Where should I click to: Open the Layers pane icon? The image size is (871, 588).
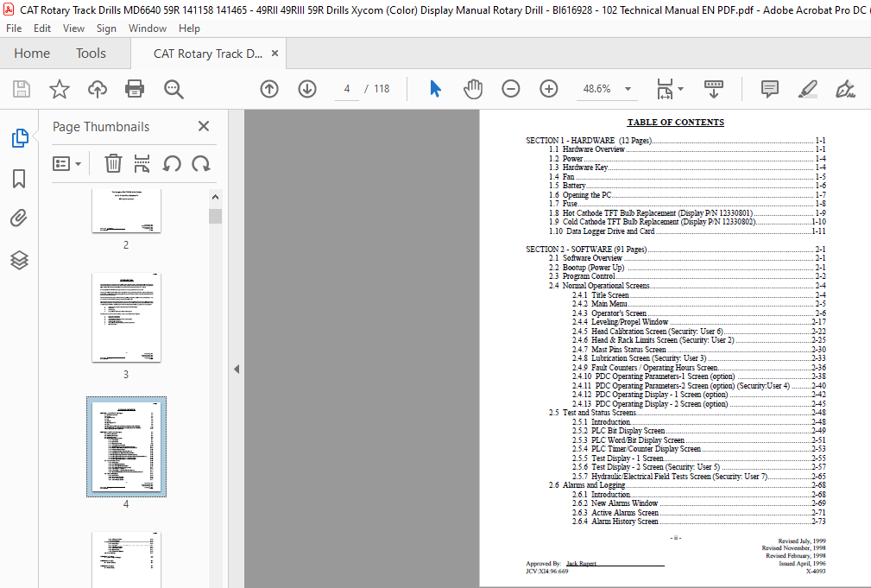[19, 260]
